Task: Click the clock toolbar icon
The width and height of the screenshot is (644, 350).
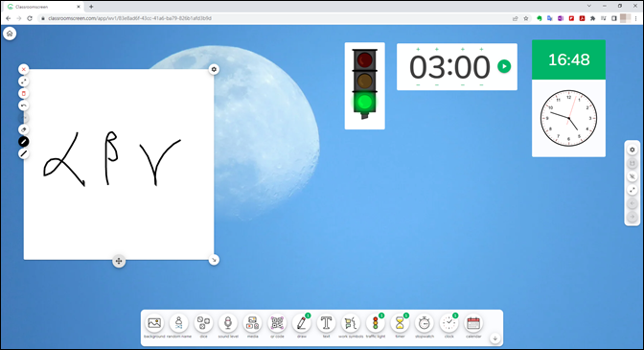Action: pos(448,323)
